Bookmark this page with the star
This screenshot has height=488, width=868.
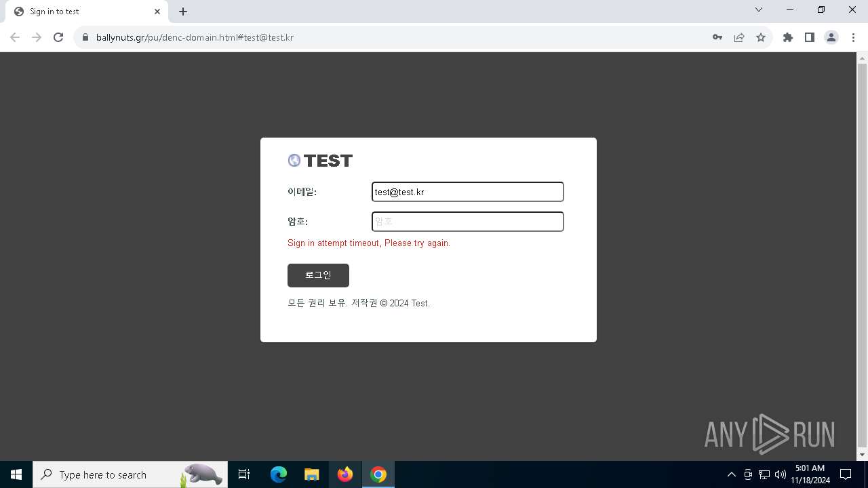click(x=761, y=37)
